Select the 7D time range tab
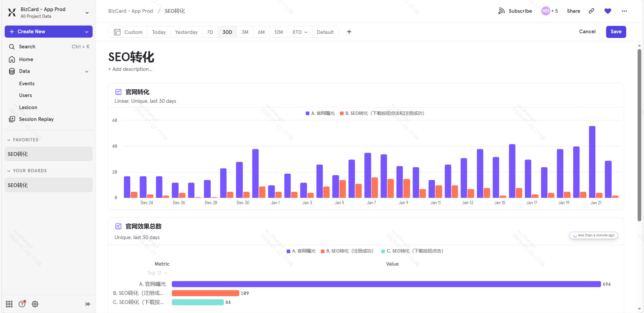 210,32
